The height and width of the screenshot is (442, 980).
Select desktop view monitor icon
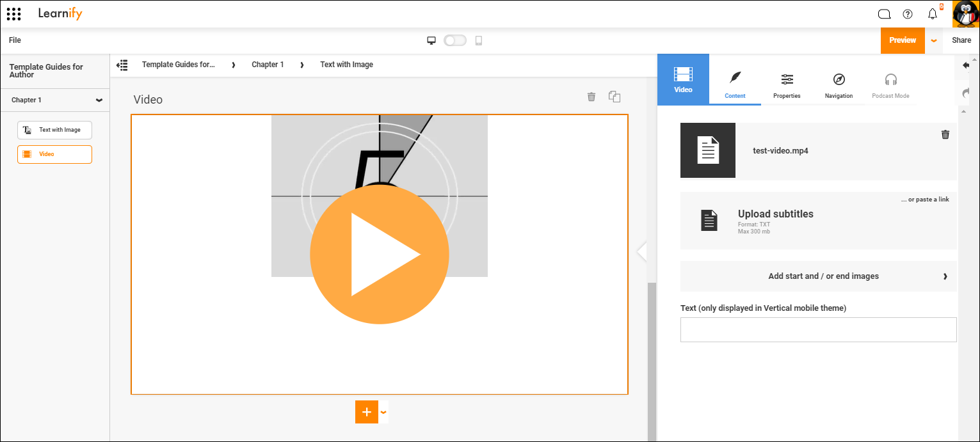pos(431,40)
